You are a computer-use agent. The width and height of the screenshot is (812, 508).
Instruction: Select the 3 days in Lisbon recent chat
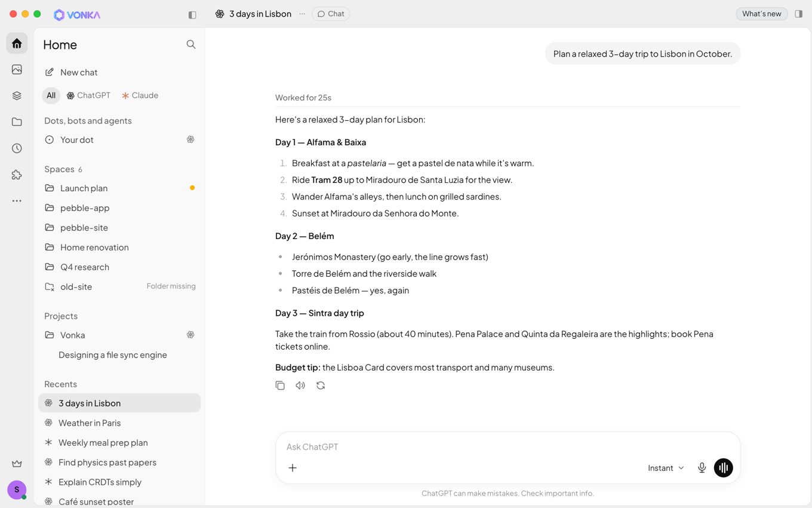click(119, 403)
